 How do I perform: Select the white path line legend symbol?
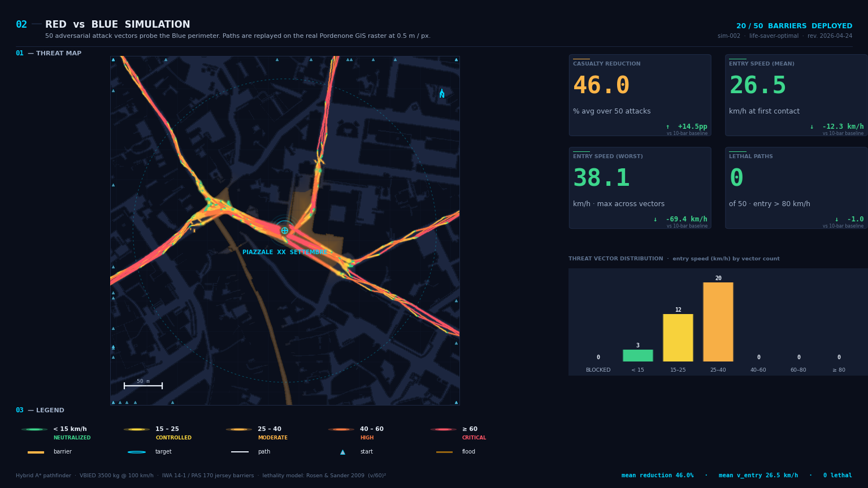[x=240, y=452]
